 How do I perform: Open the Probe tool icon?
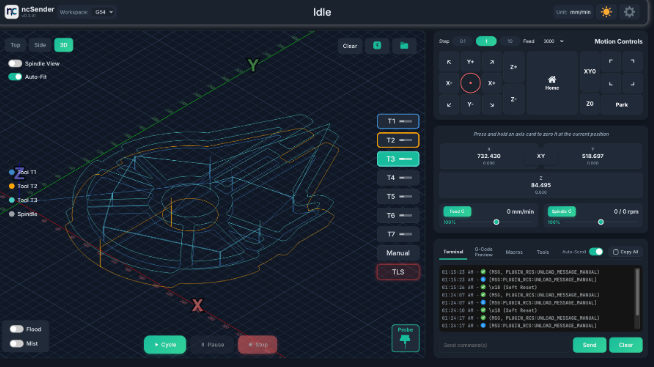coord(405,338)
